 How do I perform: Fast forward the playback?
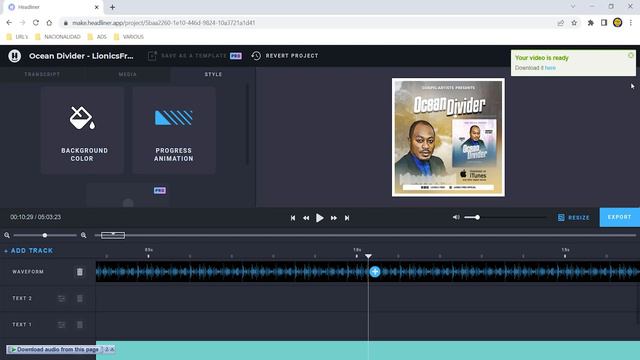point(333,218)
